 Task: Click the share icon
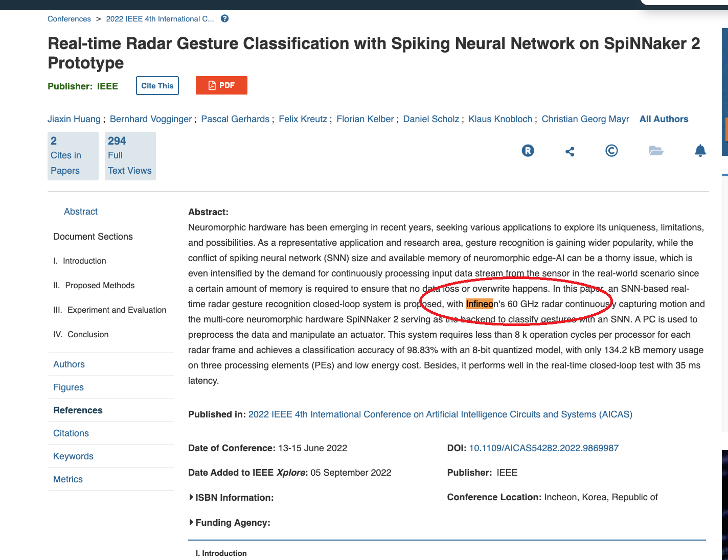570,151
